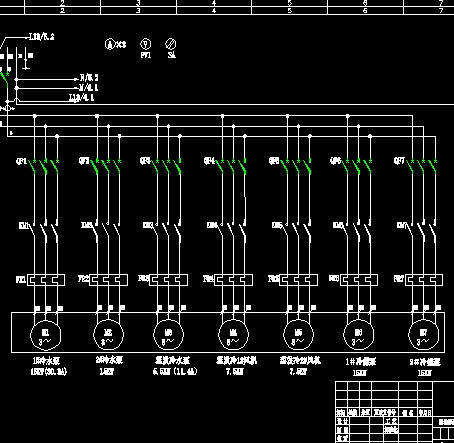454x443 pixels.
Task: Click the FR1 text label
Action: (x=21, y=279)
